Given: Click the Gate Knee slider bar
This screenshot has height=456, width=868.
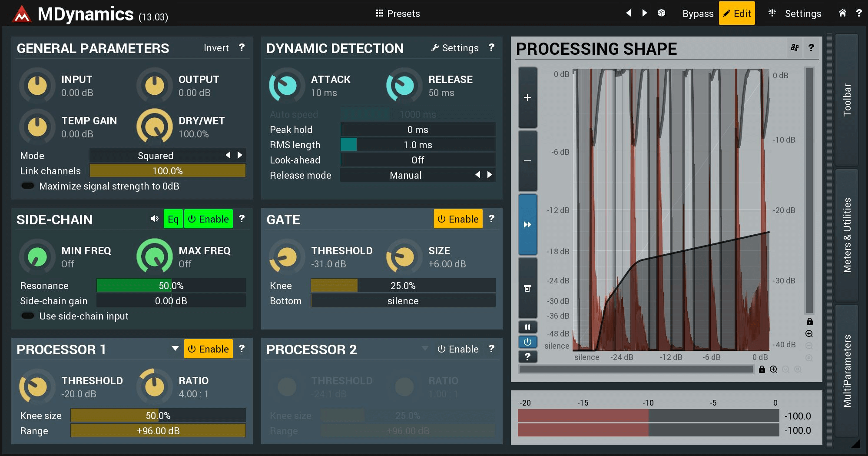Looking at the screenshot, I should point(403,286).
